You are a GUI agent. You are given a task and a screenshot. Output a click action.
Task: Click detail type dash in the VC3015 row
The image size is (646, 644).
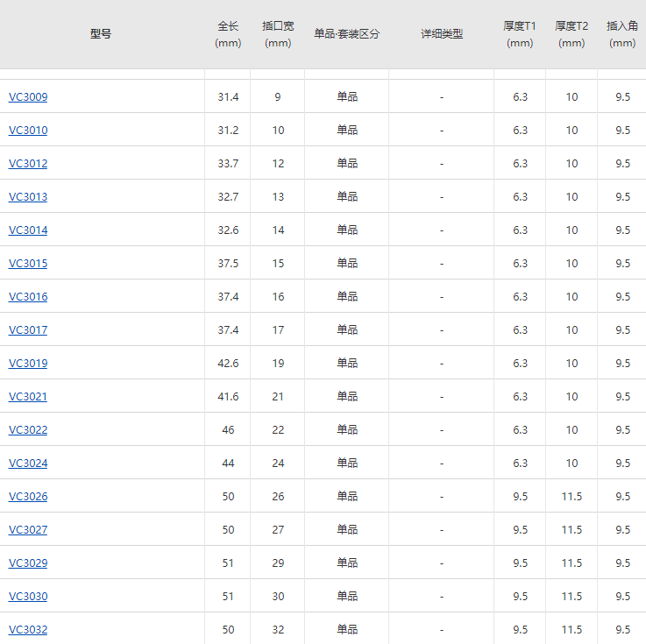coord(442,264)
